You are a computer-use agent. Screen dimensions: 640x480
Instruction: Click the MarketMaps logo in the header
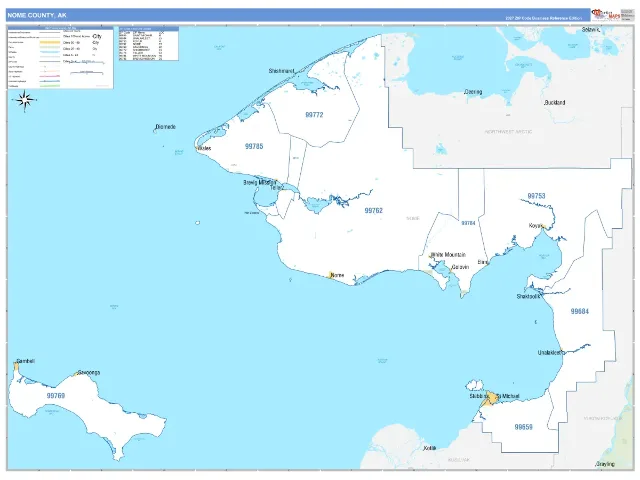click(x=606, y=15)
